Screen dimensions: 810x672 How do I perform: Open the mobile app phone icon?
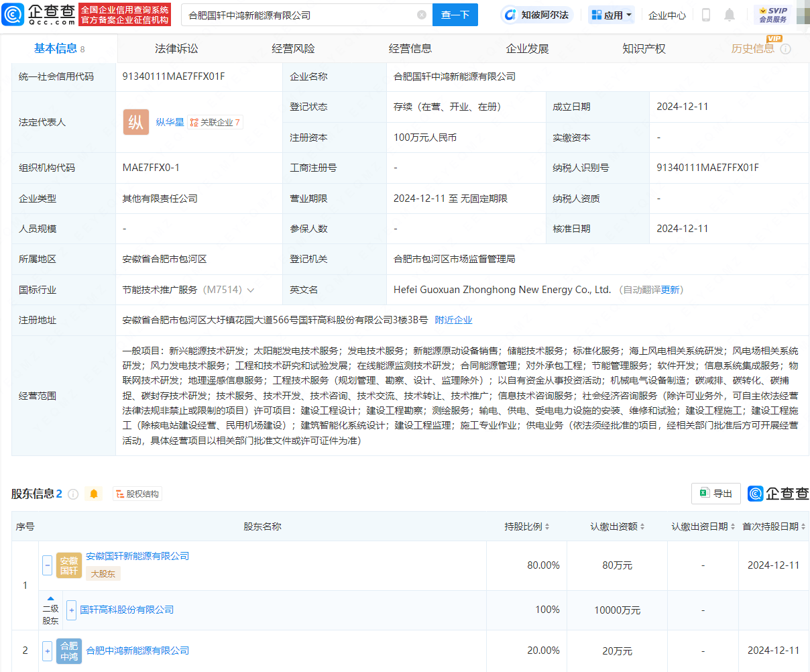pos(705,15)
